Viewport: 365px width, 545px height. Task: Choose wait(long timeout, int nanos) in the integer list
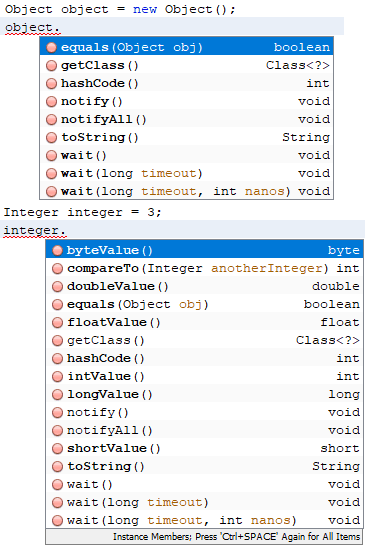coord(204,520)
